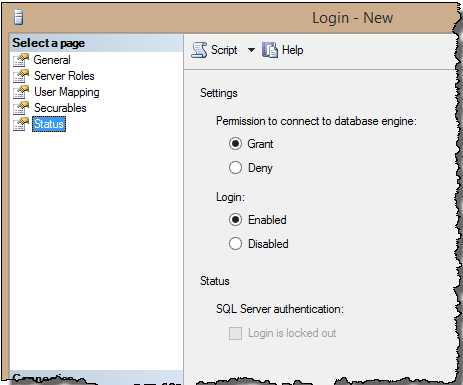Screen dimensions: 463x385
Task: Choose the Deny permission option
Action: (235, 168)
